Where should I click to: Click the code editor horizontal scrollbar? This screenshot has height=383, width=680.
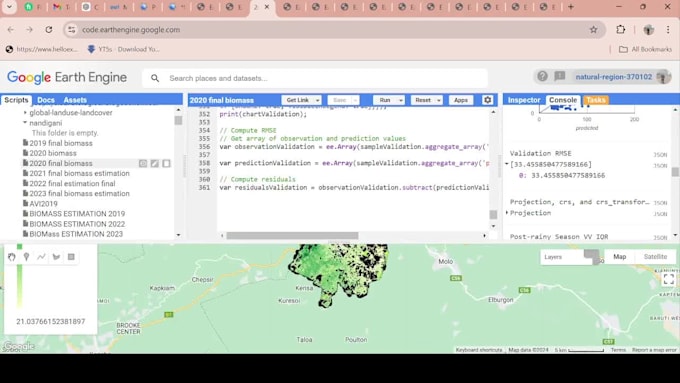pos(292,236)
